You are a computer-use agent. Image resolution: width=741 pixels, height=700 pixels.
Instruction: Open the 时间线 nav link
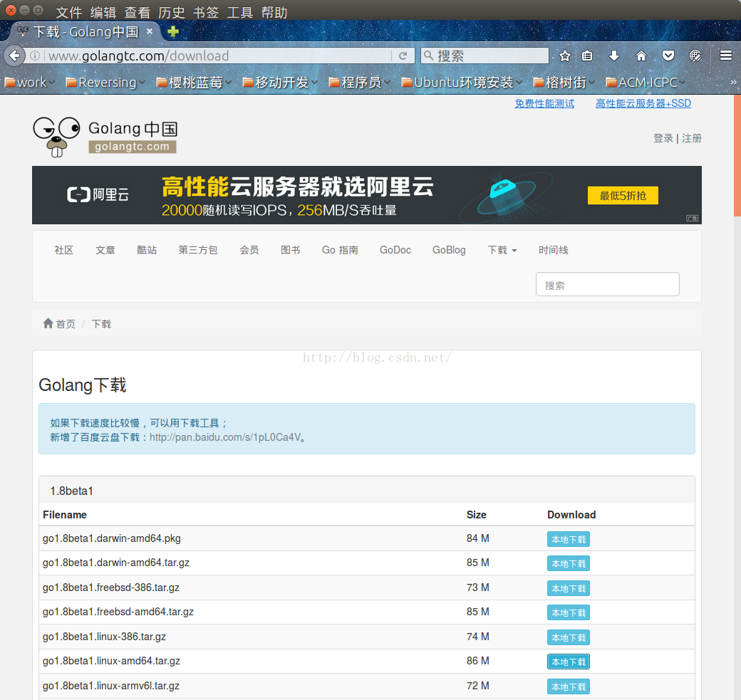[554, 250]
